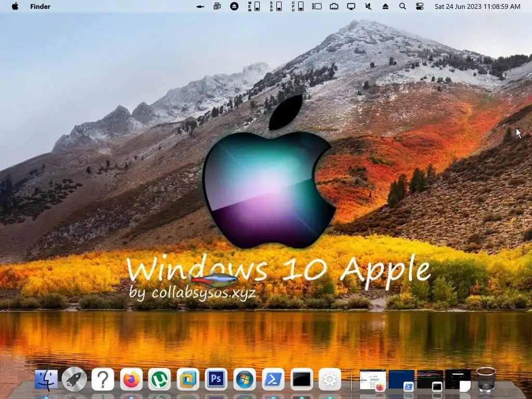Click the triangular eject icon in the menu bar
532x399 pixels.
coord(385,6)
